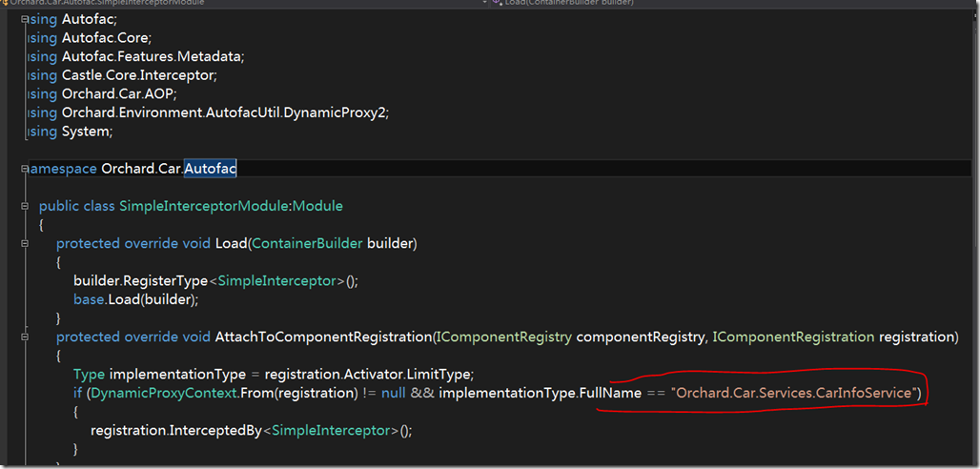Click the method name "AttachToComponentRegistration"

pyautogui.click(x=323, y=337)
